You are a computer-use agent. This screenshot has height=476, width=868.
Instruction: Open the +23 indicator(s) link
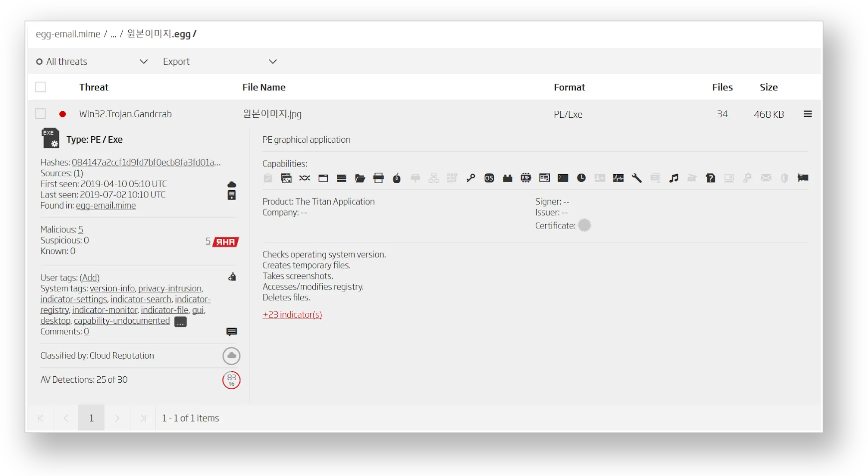(x=292, y=315)
